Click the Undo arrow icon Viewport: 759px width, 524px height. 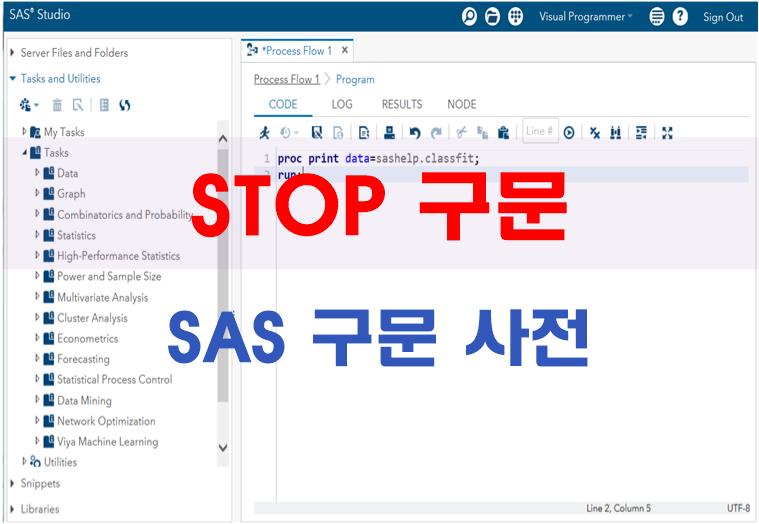pos(415,132)
